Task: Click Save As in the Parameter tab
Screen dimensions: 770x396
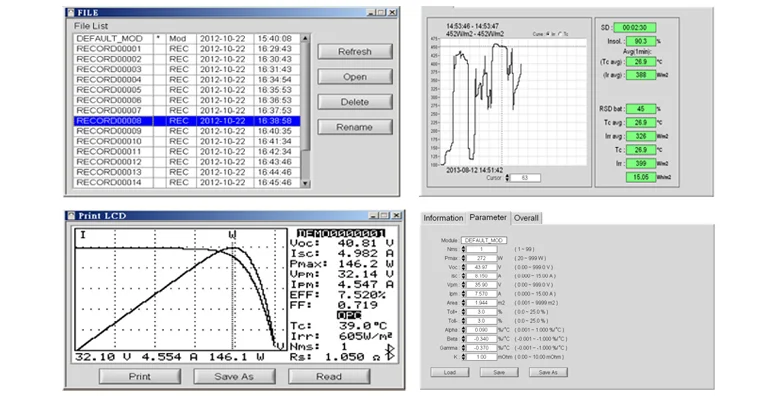Action: tap(548, 372)
